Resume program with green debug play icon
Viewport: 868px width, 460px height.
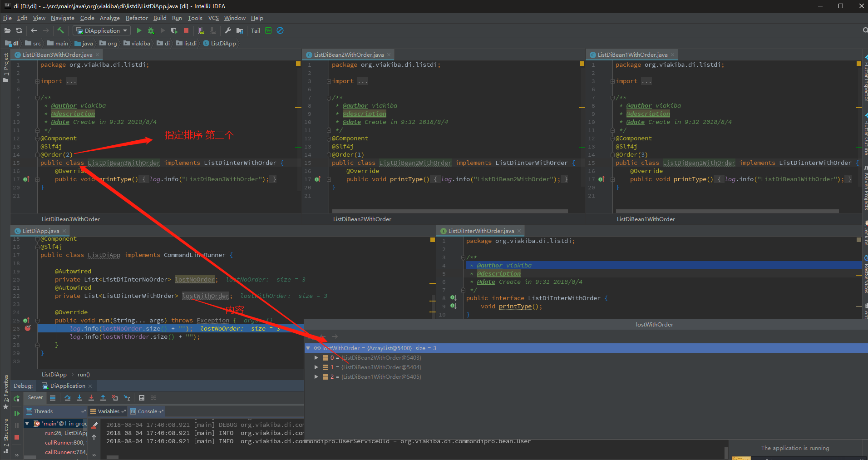click(17, 413)
